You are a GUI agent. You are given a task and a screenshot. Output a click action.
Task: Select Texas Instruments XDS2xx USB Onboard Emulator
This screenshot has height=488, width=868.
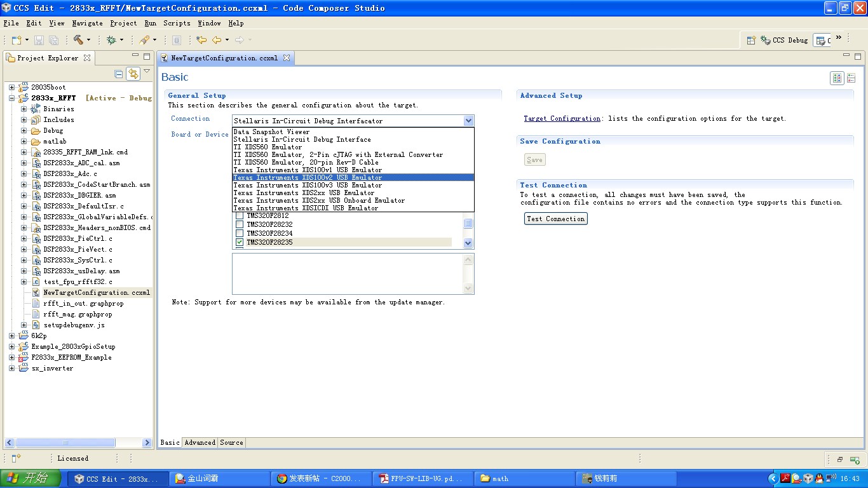coord(353,200)
